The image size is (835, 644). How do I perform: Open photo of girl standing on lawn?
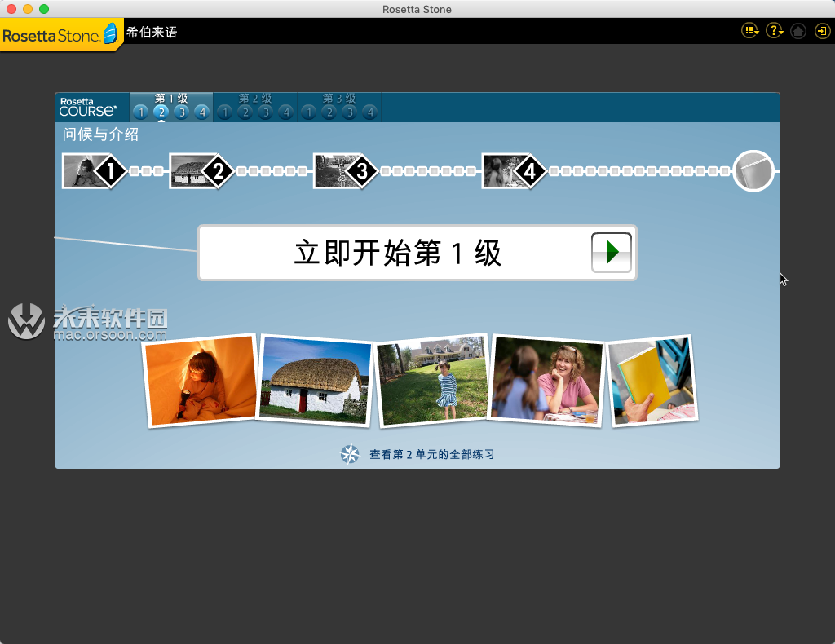[432, 381]
